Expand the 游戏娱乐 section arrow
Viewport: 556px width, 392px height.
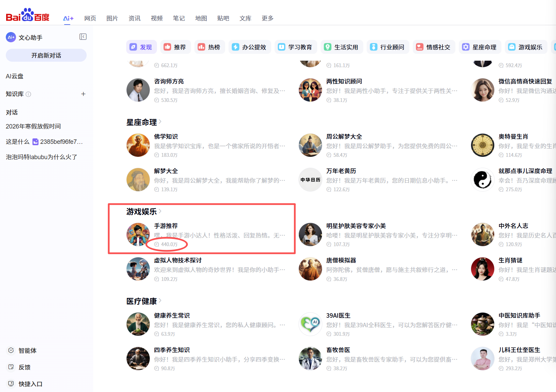[x=160, y=211]
